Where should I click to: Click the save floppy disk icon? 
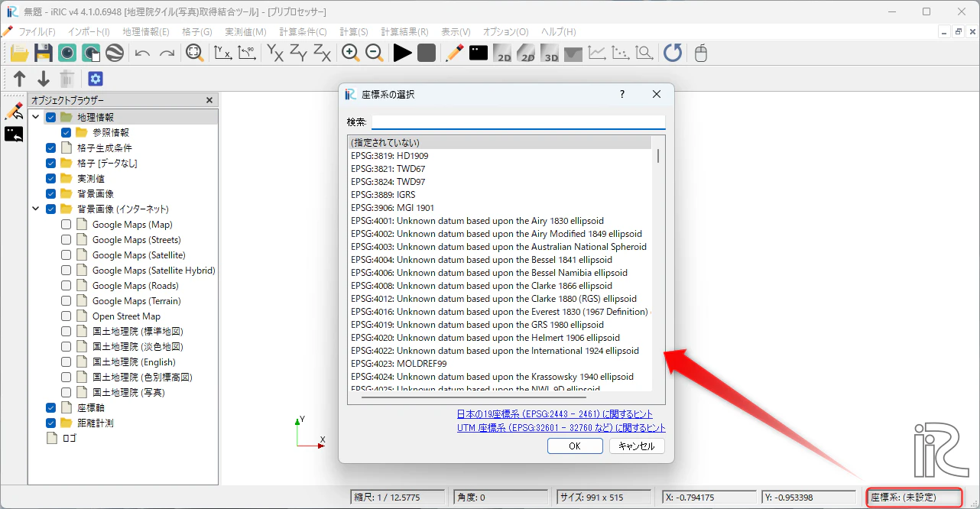pyautogui.click(x=43, y=53)
